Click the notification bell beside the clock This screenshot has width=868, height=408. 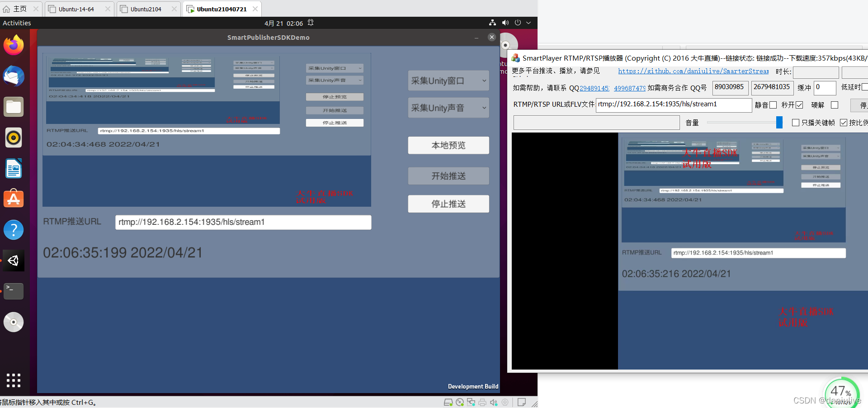click(x=311, y=23)
